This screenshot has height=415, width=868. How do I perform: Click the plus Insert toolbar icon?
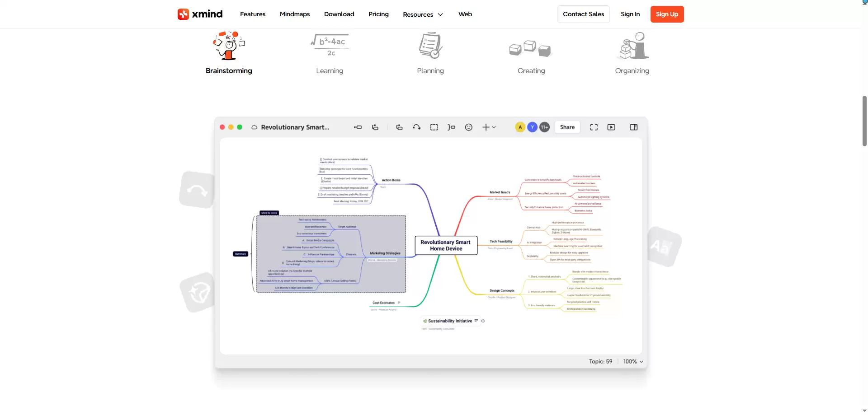486,127
